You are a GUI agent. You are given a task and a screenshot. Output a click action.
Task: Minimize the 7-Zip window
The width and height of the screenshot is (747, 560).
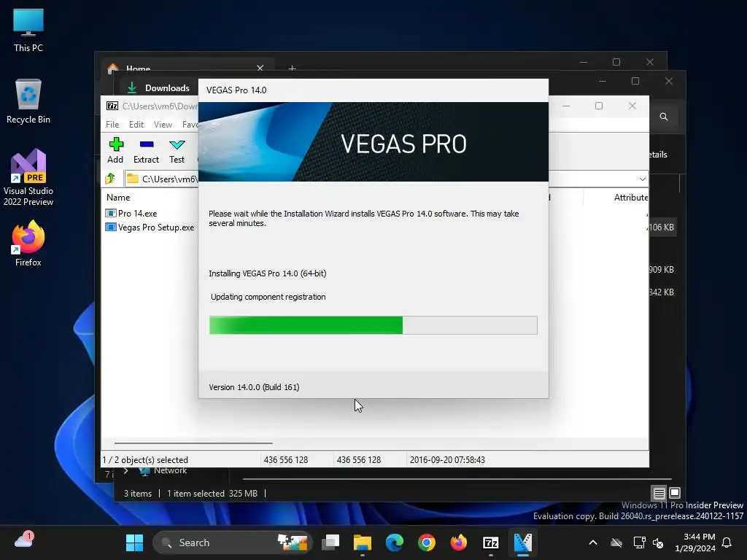[566, 106]
